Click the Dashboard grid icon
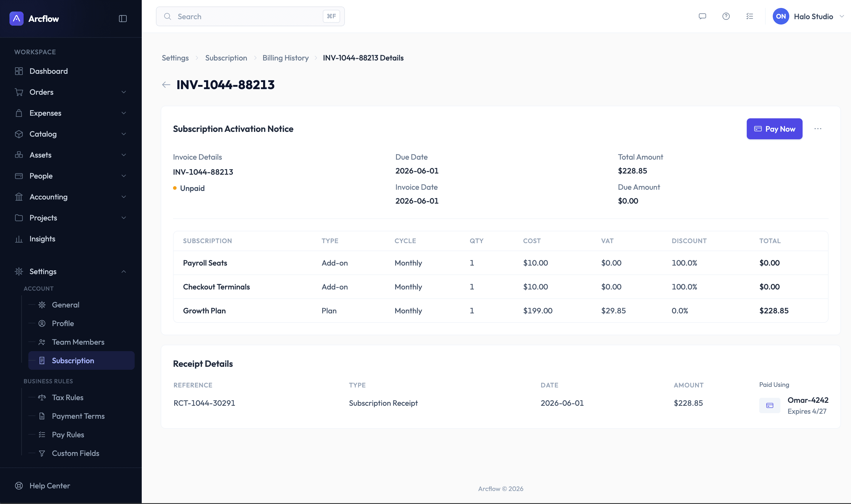This screenshot has width=851, height=504. point(19,71)
